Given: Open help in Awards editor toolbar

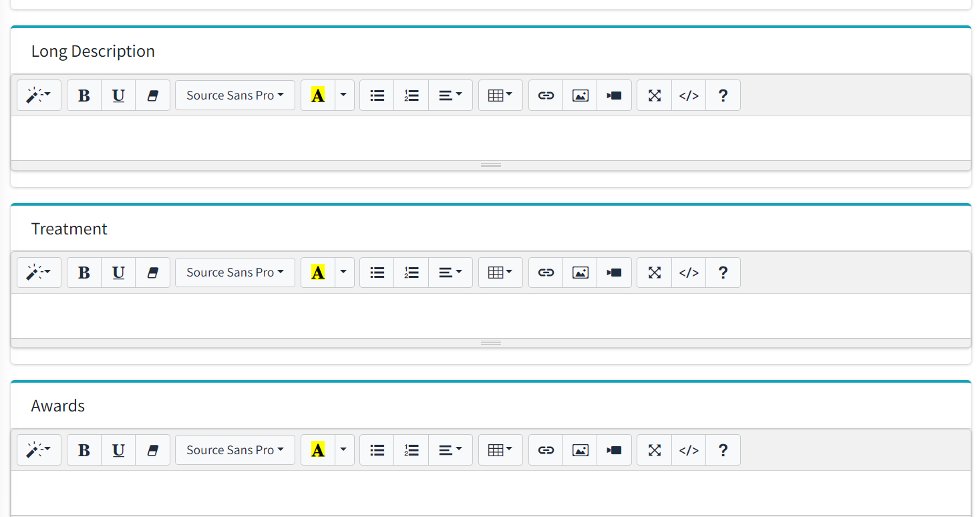Looking at the screenshot, I should coord(722,450).
